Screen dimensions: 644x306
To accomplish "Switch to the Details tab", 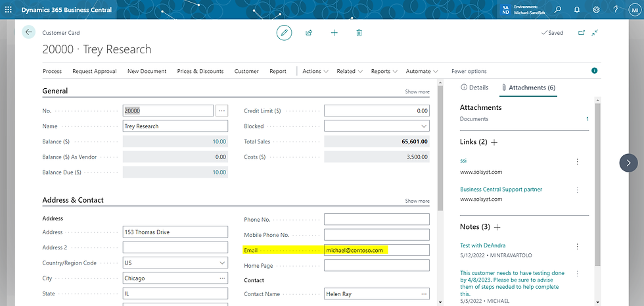I will pyautogui.click(x=474, y=88).
